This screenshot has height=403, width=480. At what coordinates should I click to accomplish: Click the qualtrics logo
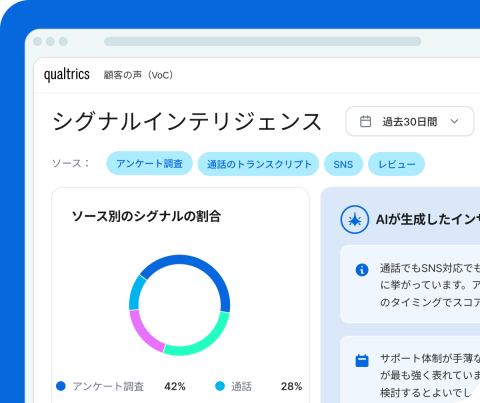coord(67,75)
